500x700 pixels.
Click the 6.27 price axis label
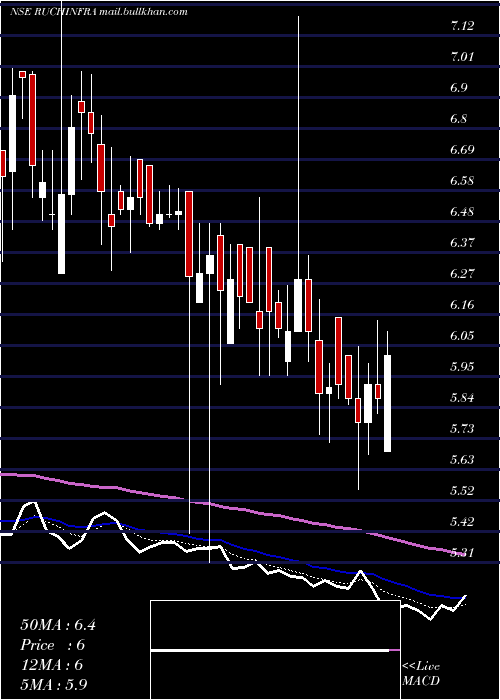point(462,274)
